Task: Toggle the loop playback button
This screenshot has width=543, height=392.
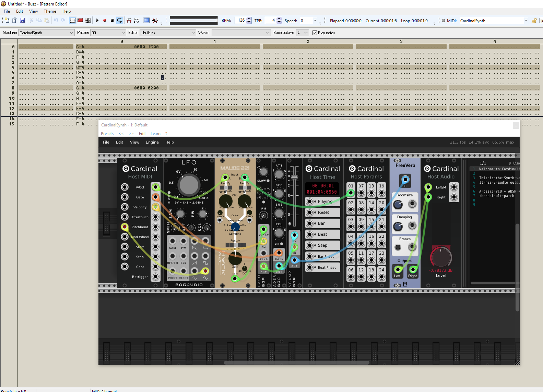Action: click(120, 21)
